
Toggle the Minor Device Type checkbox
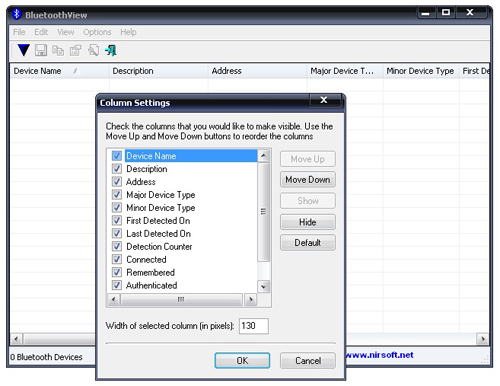click(x=117, y=208)
